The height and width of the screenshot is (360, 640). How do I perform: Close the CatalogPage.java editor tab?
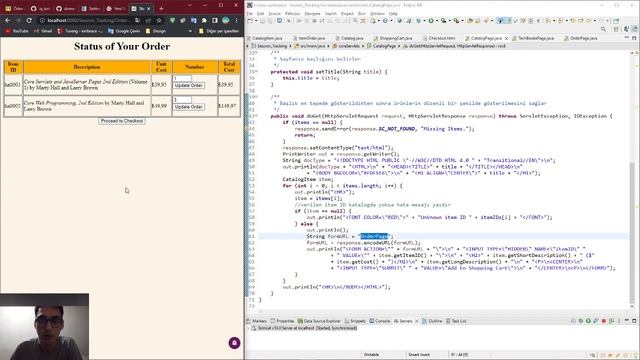point(507,38)
